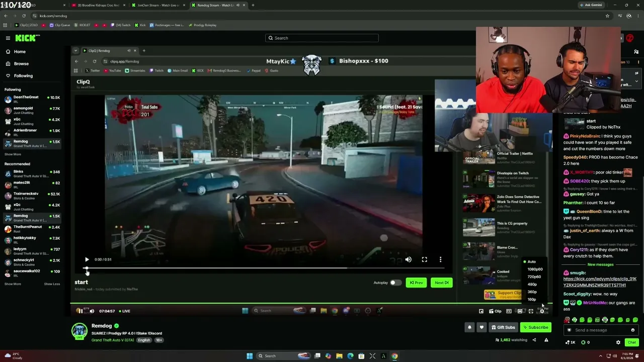Toggle the ClipQ Autoplay switch
The image size is (644, 362).
pos(395,283)
